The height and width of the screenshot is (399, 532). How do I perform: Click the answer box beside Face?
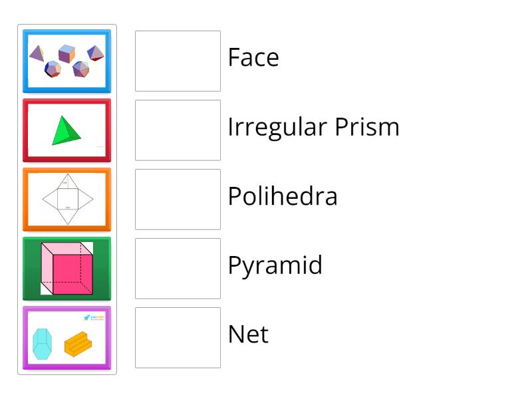pos(177,61)
